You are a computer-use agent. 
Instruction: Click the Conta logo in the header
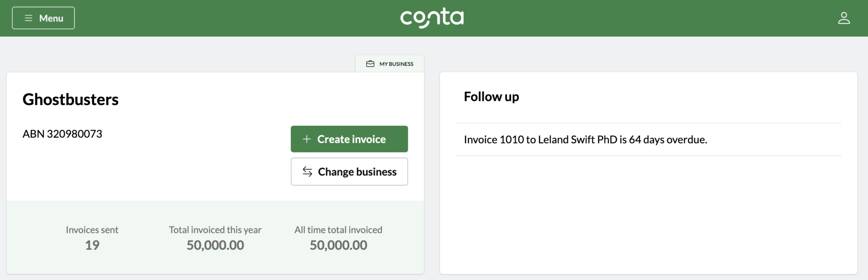(x=432, y=17)
